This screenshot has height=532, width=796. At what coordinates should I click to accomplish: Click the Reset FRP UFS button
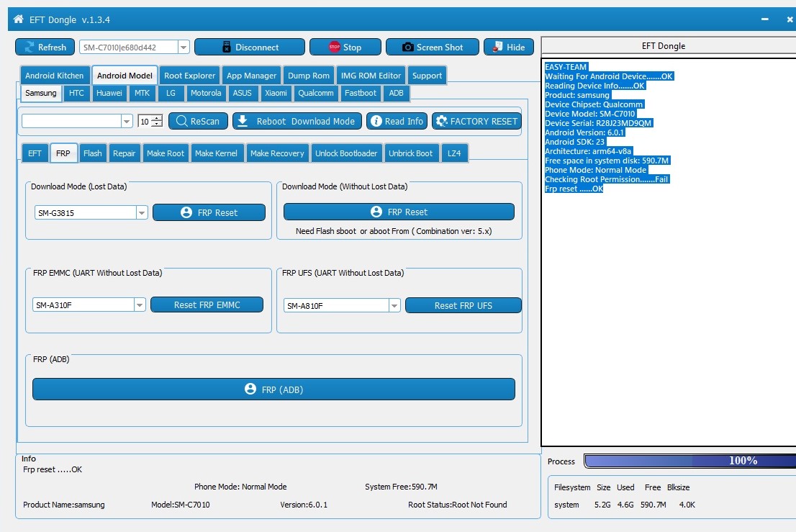click(463, 306)
